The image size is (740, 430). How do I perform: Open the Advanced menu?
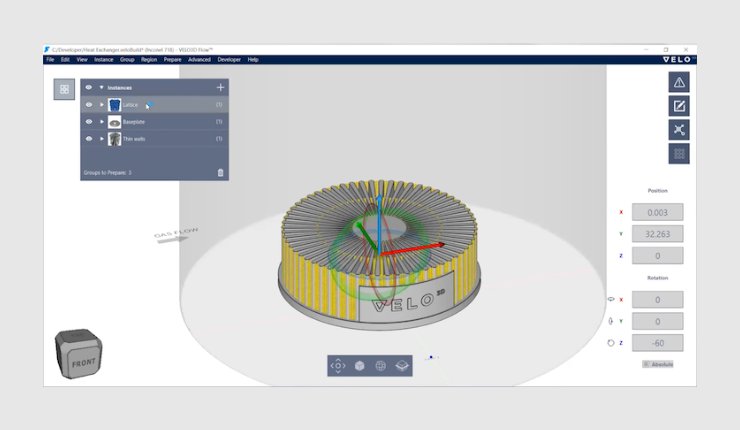(199, 59)
